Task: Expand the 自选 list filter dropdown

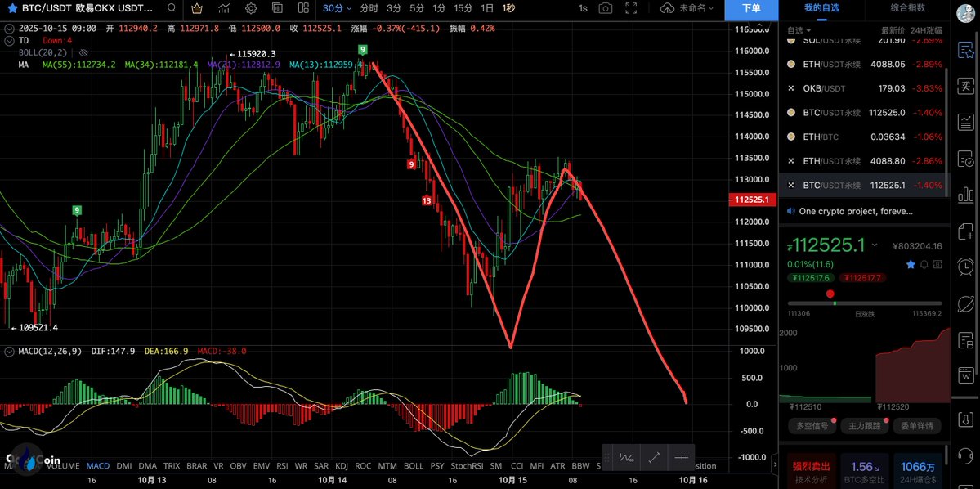Action: pos(799,30)
